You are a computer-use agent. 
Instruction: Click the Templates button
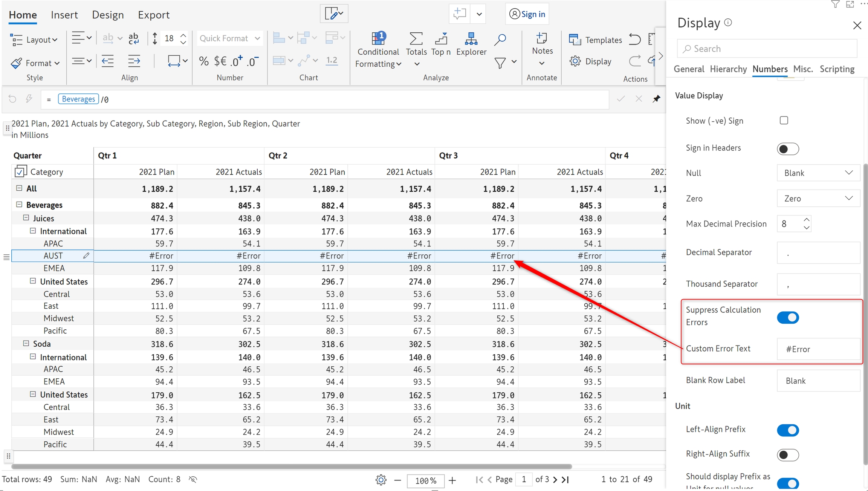pyautogui.click(x=595, y=40)
